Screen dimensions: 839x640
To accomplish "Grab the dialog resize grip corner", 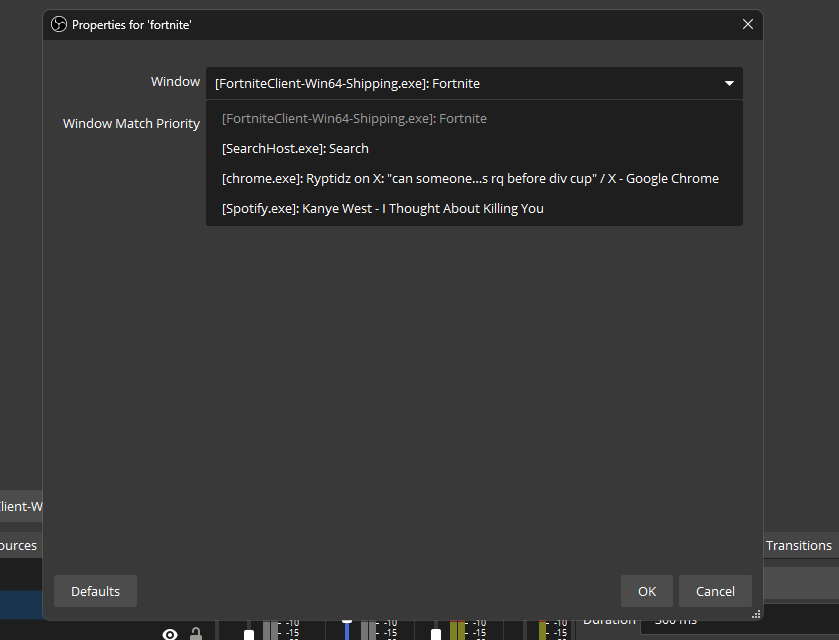I will tap(756, 614).
